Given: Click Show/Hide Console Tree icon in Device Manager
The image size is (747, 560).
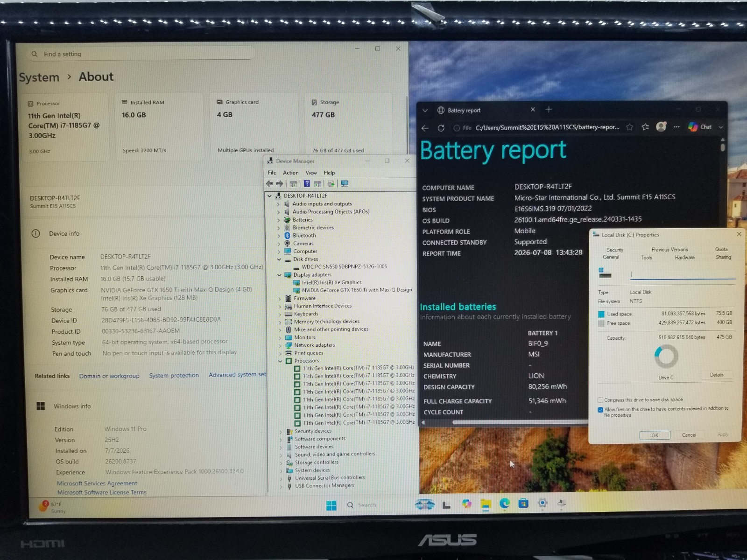Looking at the screenshot, I should [x=293, y=184].
